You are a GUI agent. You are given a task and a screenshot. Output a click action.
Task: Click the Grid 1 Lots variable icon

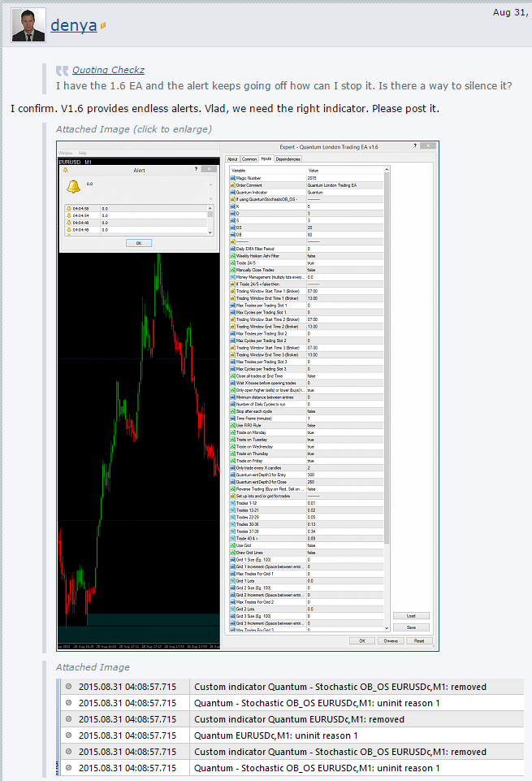pos(232,581)
